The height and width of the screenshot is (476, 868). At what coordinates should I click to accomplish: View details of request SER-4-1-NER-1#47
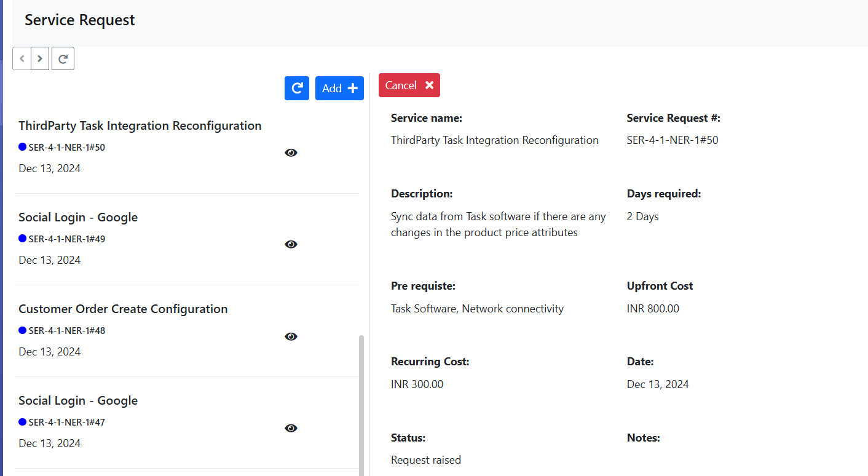291,428
